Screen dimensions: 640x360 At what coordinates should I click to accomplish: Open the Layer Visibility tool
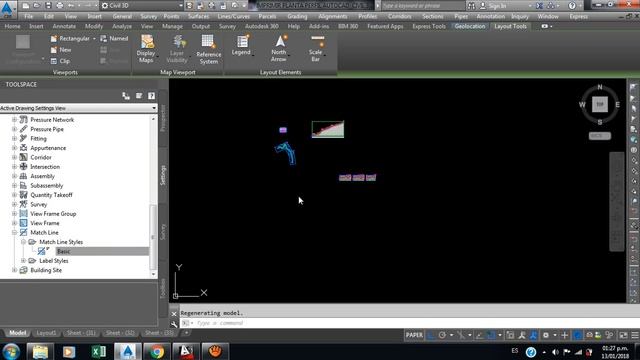coord(177,49)
